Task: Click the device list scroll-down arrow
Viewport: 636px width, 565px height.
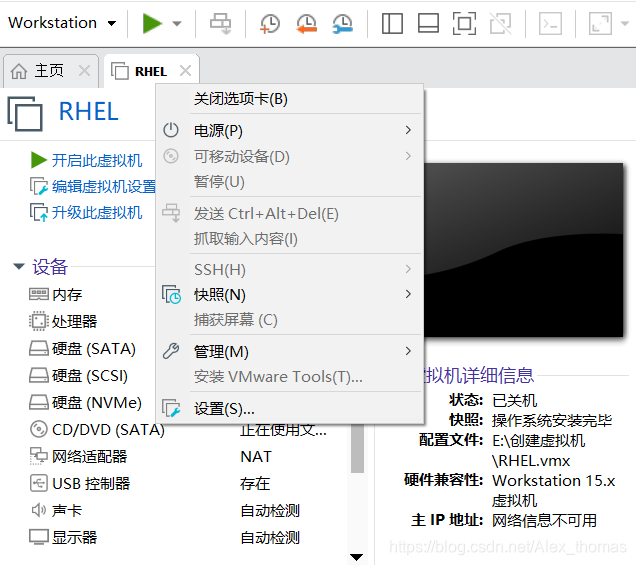Action: click(x=357, y=557)
